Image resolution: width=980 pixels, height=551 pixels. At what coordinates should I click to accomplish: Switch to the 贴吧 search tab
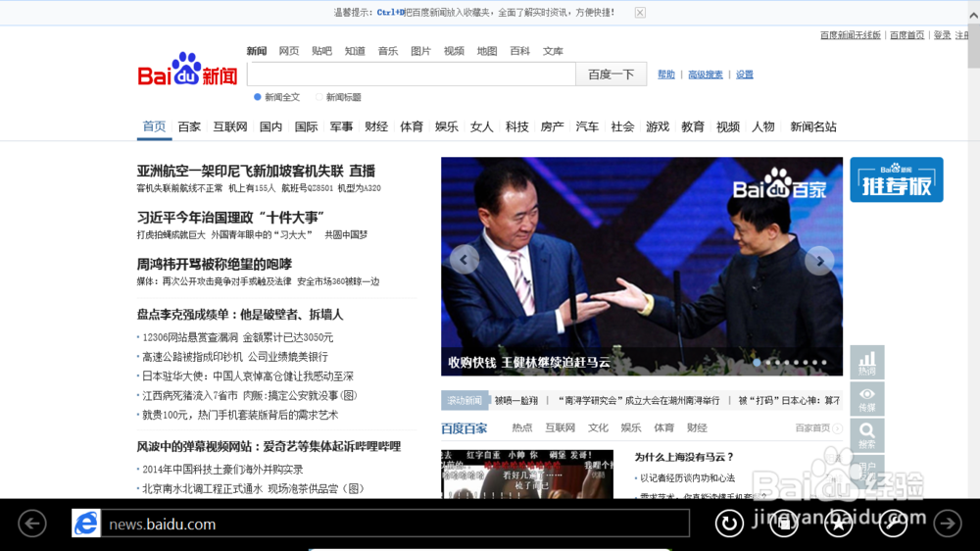click(x=321, y=51)
